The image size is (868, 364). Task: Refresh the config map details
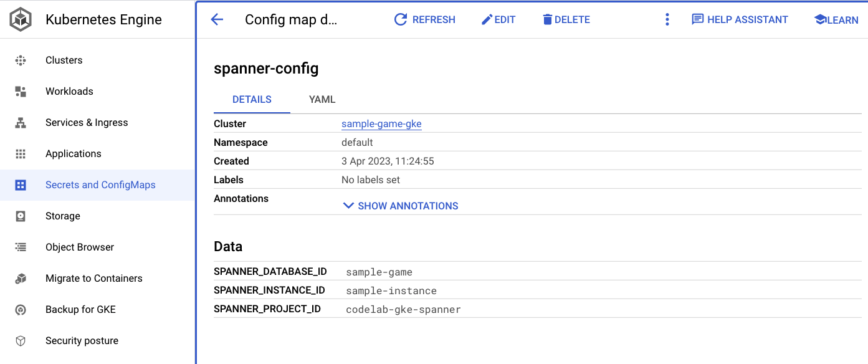pos(425,19)
